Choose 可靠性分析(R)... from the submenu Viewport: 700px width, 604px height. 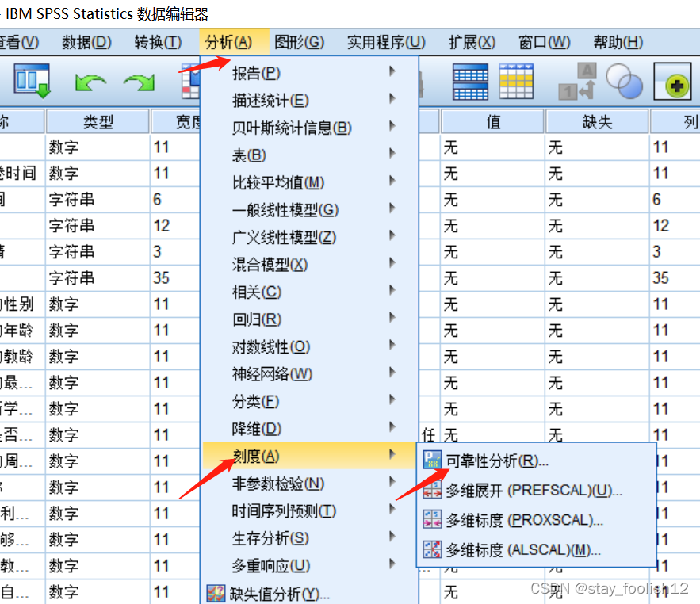coord(537,461)
